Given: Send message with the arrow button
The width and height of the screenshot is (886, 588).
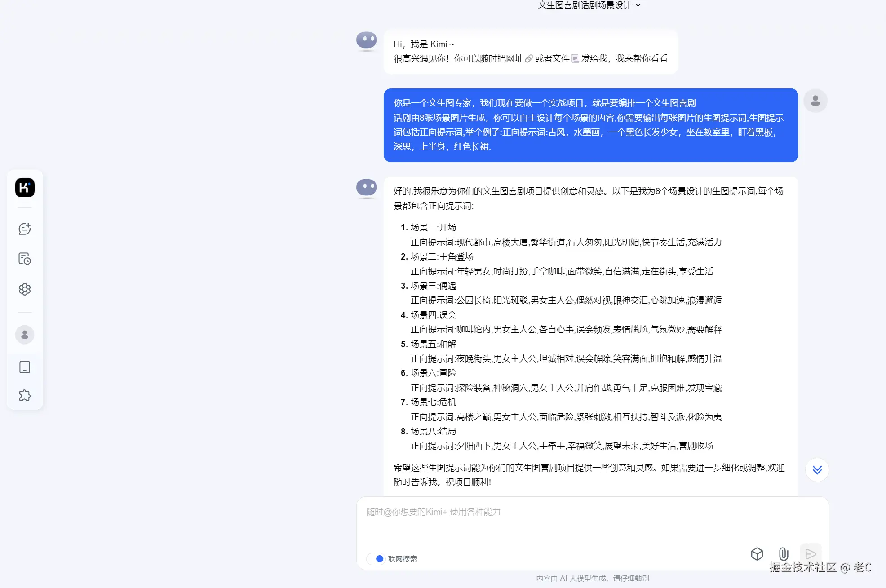Looking at the screenshot, I should [811, 554].
